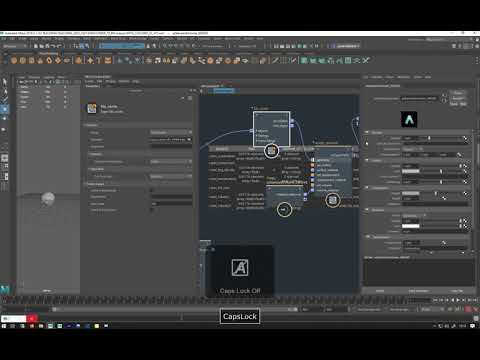Image resolution: width=480 pixels, height=360 pixels.
Task: Click the play forwards button in playback controls
Action: pyautogui.click(x=458, y=300)
